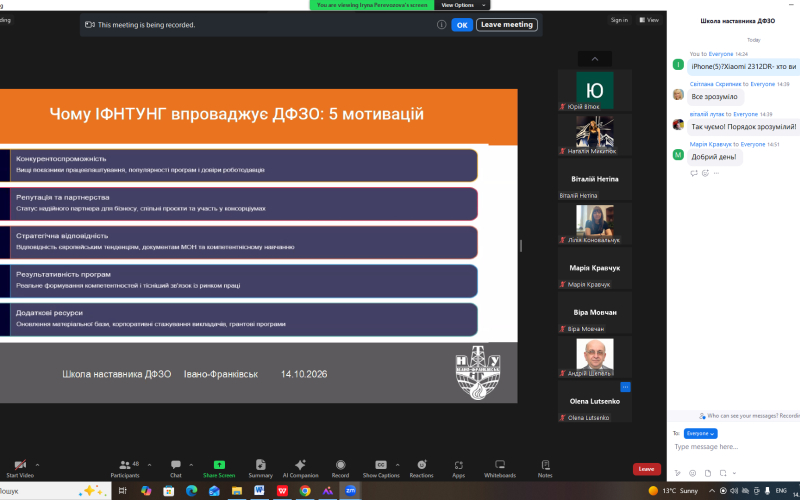Open Whiteboards
This screenshot has height=500, width=800.
pyautogui.click(x=500, y=468)
